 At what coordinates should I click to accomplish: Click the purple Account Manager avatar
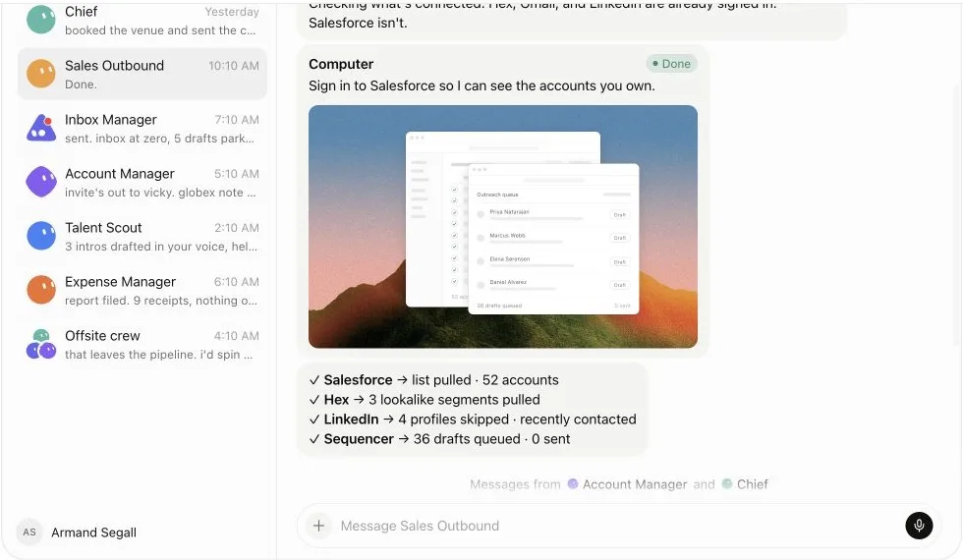point(41,182)
